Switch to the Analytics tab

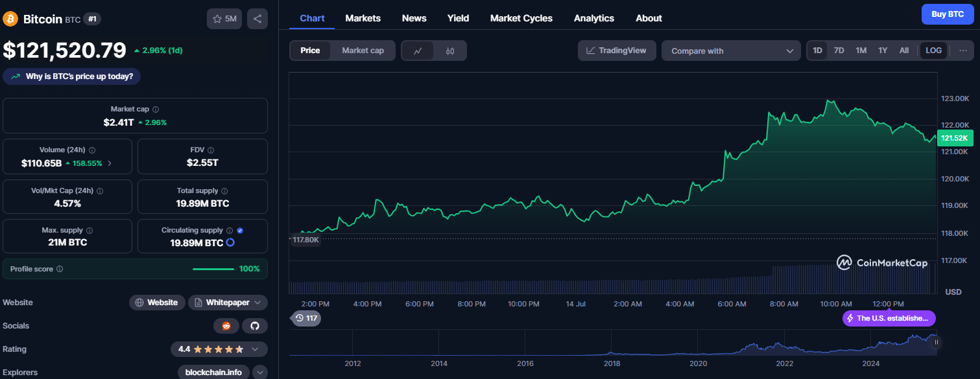coord(594,18)
